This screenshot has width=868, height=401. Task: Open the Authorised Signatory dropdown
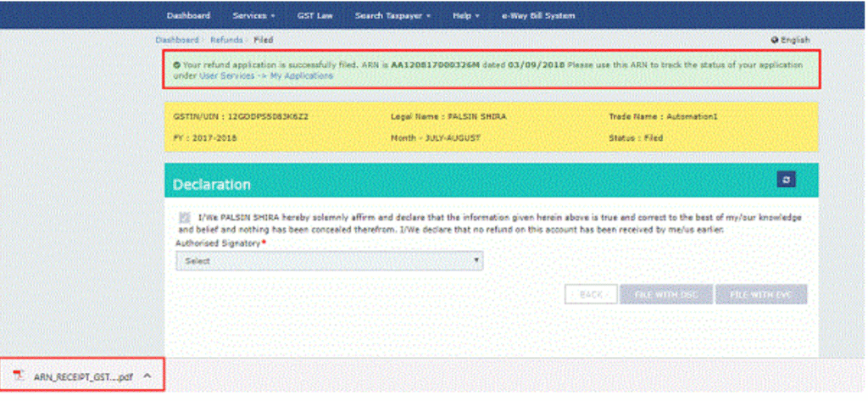[x=330, y=261]
